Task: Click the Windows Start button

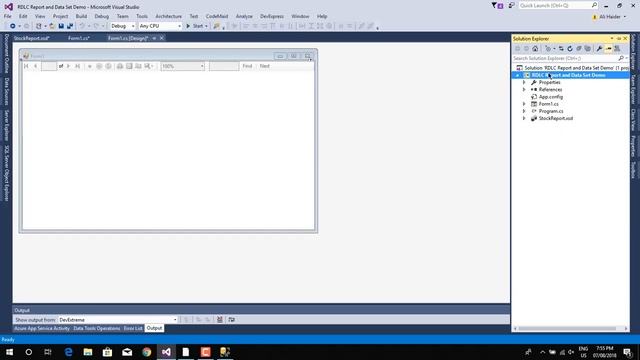Action: [9, 352]
